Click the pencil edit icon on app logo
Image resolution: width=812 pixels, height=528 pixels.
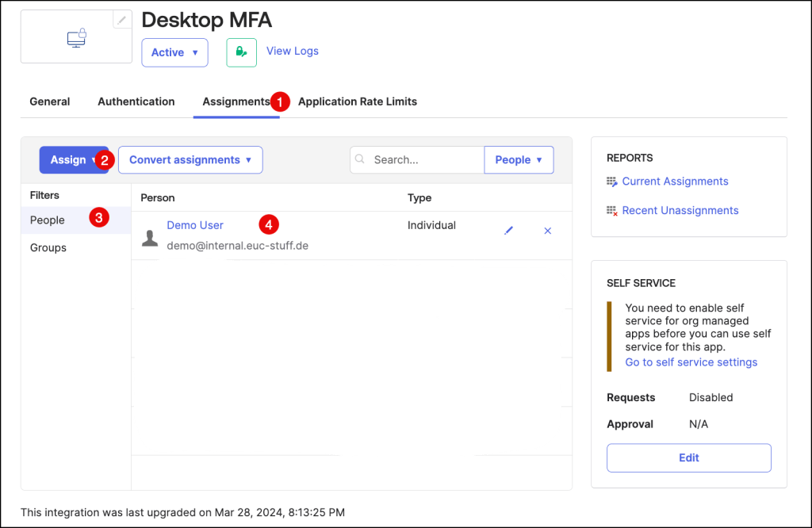(121, 21)
